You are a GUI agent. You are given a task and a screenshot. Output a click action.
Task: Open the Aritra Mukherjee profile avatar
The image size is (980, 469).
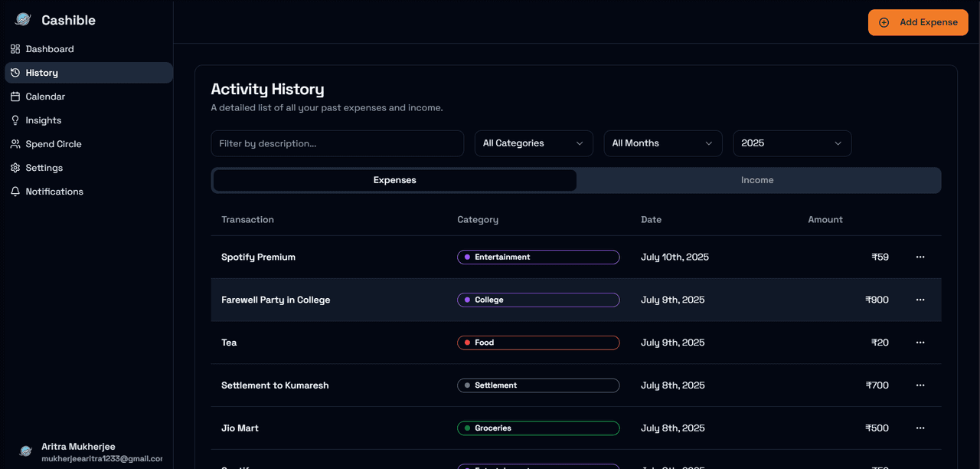click(25, 451)
